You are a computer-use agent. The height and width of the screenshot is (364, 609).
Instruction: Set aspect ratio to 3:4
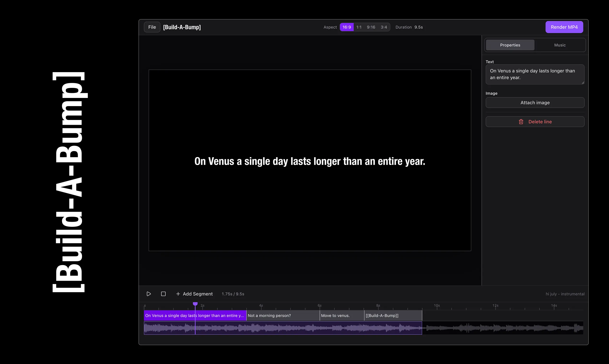pyautogui.click(x=384, y=27)
